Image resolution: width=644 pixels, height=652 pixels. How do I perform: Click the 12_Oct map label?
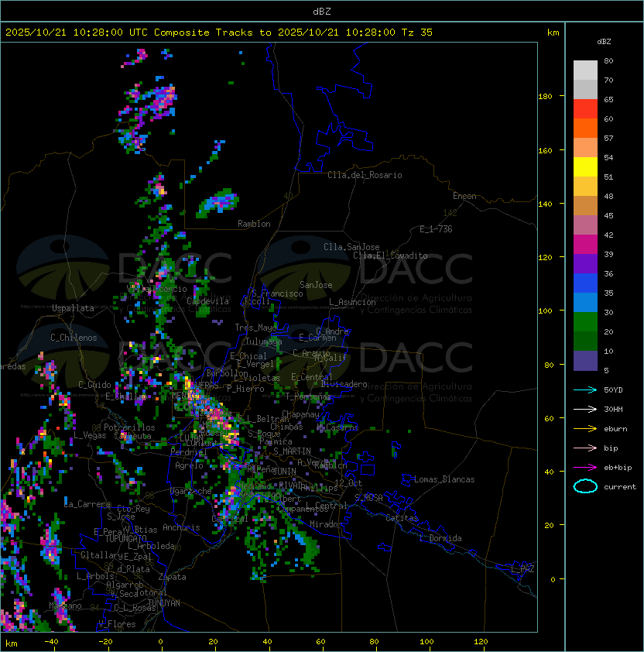coord(348,483)
